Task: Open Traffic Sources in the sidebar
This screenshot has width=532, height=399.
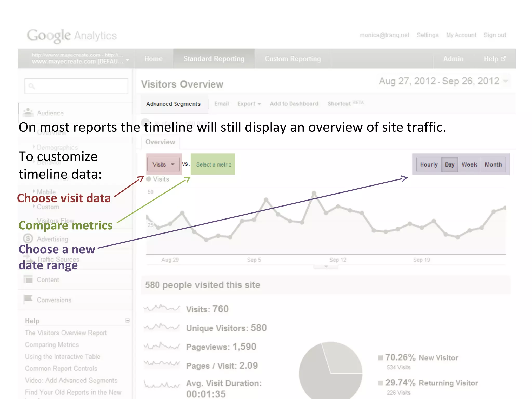Action: click(58, 259)
